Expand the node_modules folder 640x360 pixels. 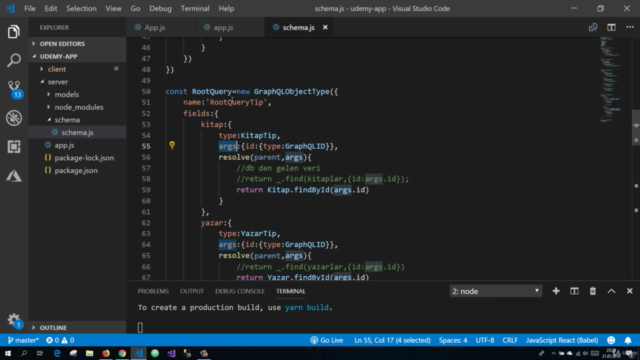coord(77,107)
